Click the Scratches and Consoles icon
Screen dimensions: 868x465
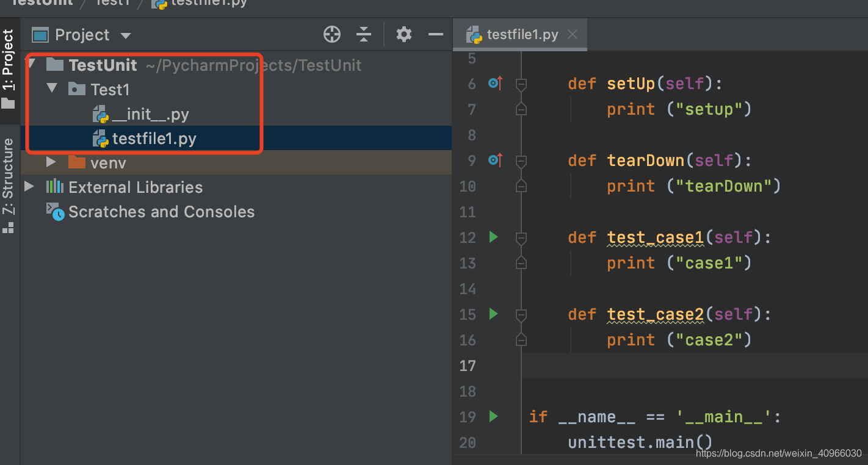56,212
